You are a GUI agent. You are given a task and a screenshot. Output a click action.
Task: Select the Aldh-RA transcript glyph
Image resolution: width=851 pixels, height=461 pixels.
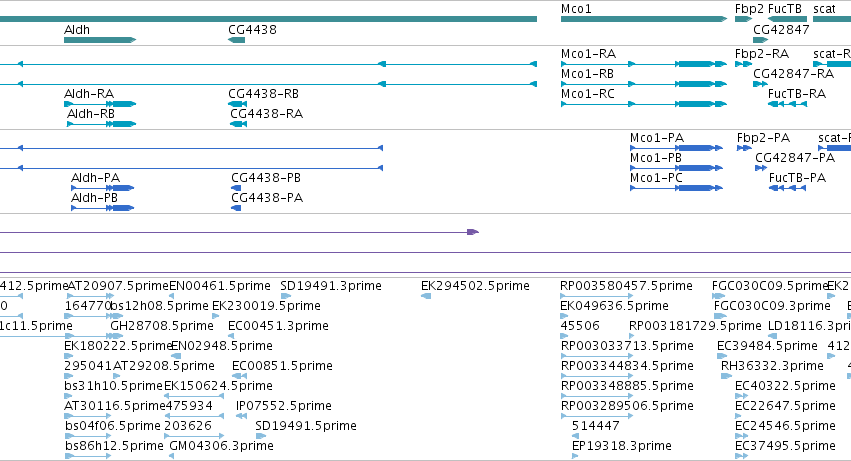pyautogui.click(x=100, y=104)
